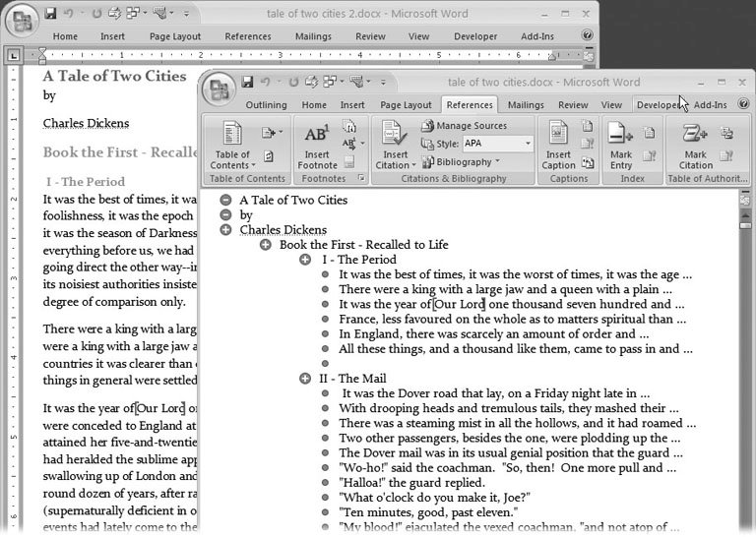Save using front window quick access icon
Viewport: 756px width, 537px height.
248,82
